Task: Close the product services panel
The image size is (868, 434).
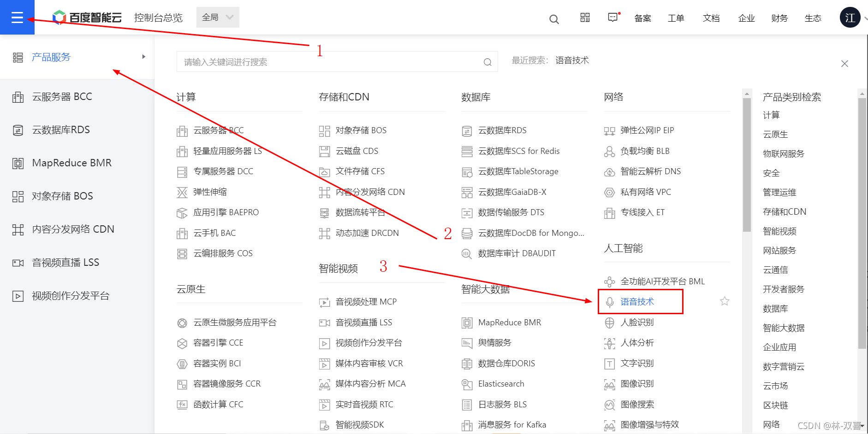Action: point(844,64)
